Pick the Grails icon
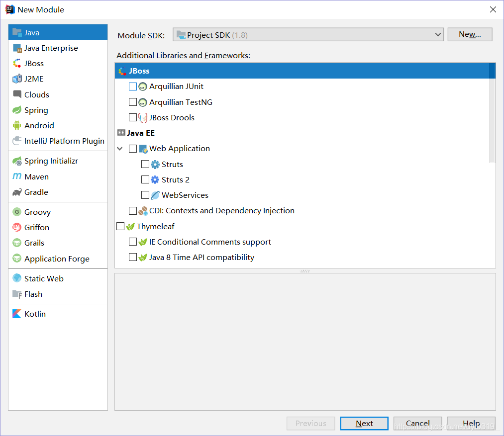Viewport: 504px width, 436px height. pos(17,243)
